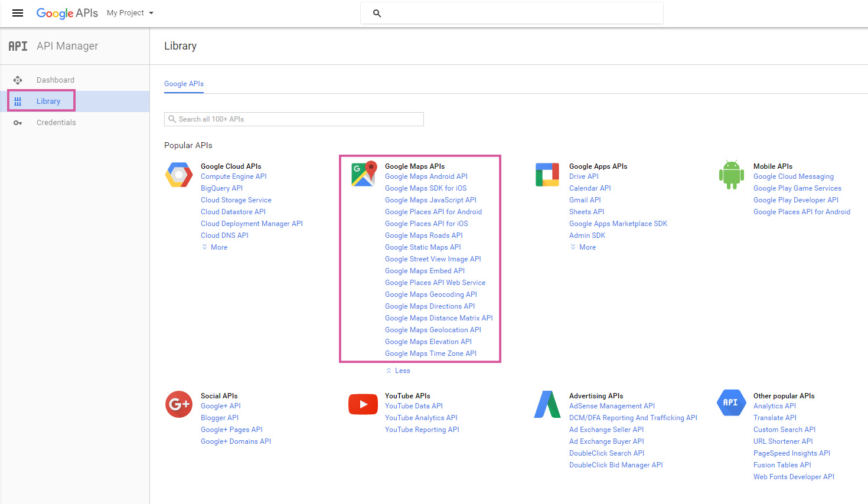Open Cloud Storage Service link

pyautogui.click(x=236, y=200)
